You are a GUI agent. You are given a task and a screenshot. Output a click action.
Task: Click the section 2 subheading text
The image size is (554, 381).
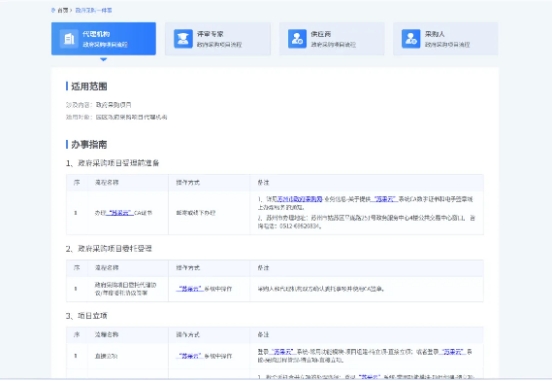coord(109,248)
